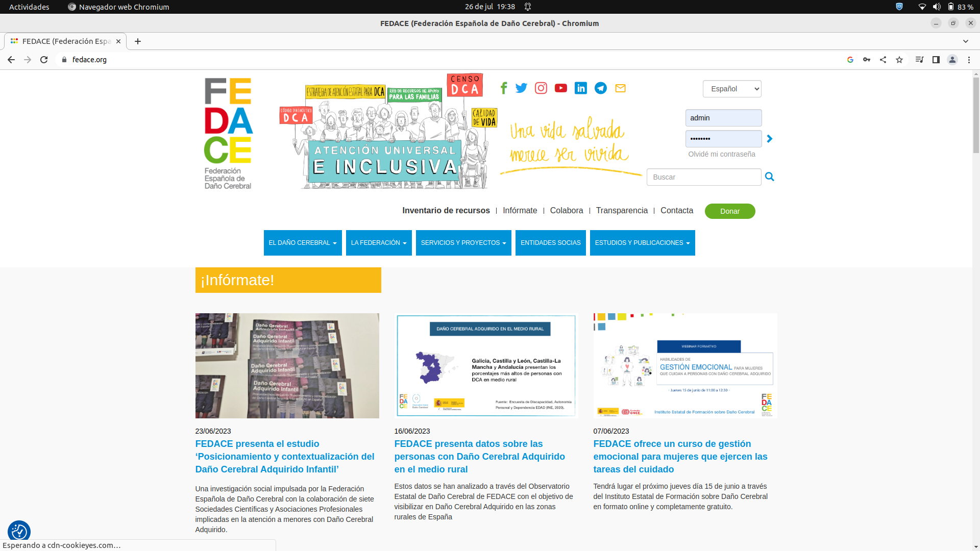
Task: Open a new browser tab
Action: pyautogui.click(x=138, y=41)
